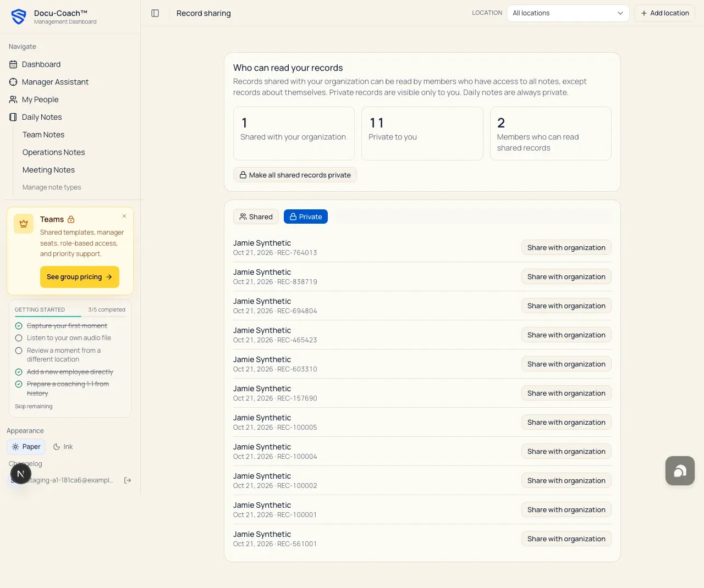Image resolution: width=704 pixels, height=588 pixels.
Task: Click the Shared with your organization card
Action: pos(294,134)
